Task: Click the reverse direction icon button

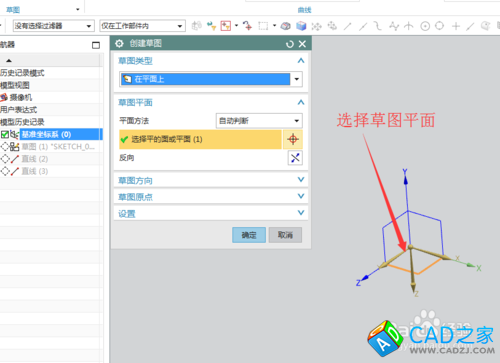Action: click(x=295, y=158)
